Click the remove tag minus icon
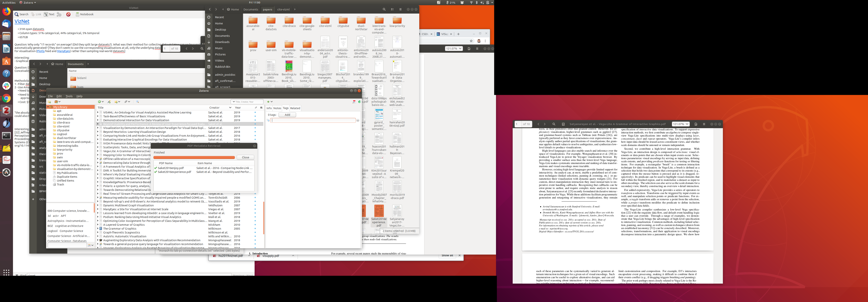Screen dimensions: 868x302 (x=357, y=121)
